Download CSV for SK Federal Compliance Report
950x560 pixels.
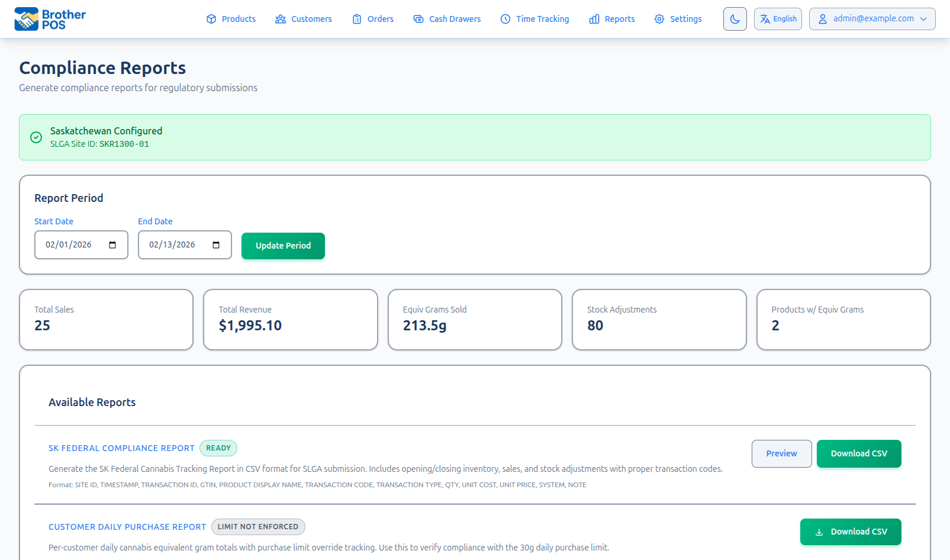pyautogui.click(x=858, y=453)
